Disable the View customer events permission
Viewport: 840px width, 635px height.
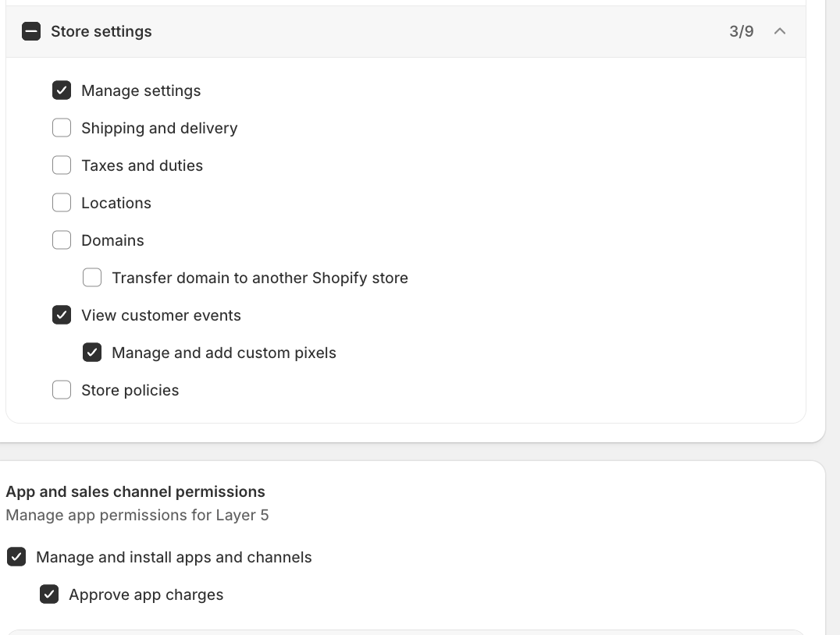click(62, 314)
